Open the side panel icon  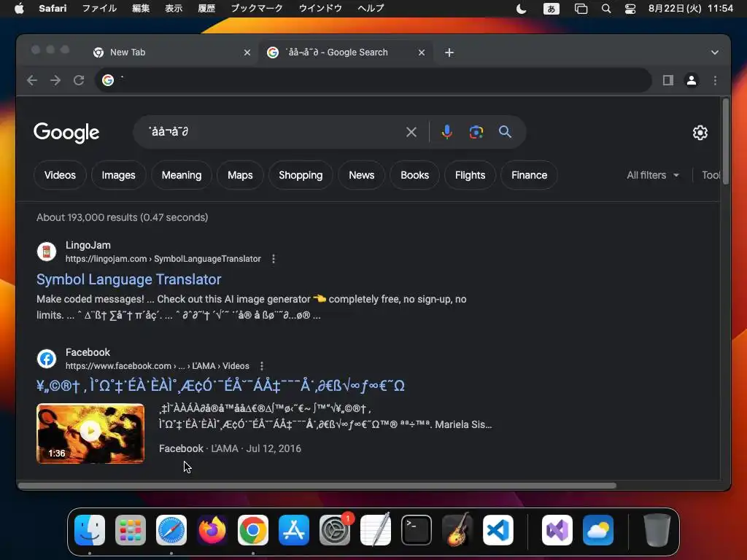(668, 80)
